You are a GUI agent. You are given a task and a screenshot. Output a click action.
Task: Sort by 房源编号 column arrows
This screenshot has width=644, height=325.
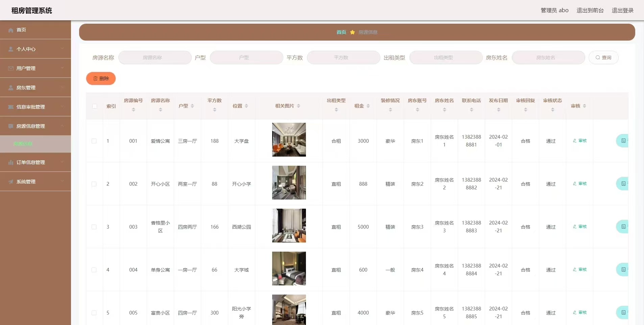click(x=134, y=110)
